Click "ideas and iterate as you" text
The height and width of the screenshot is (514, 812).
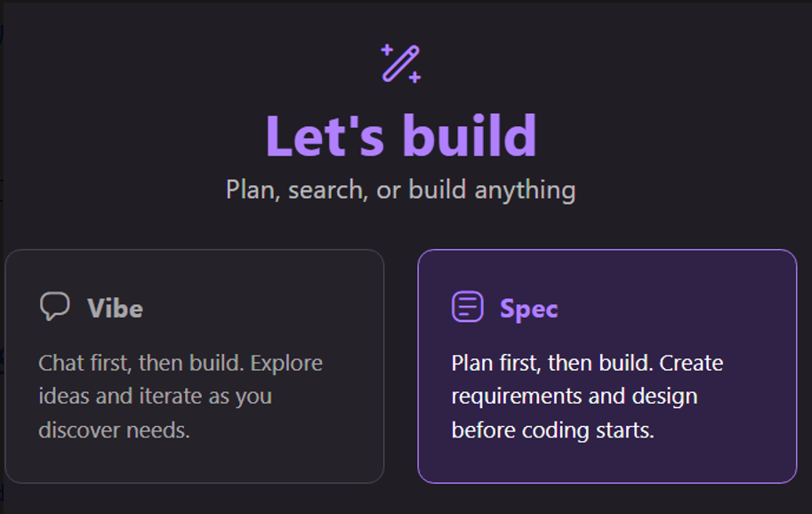tap(156, 397)
